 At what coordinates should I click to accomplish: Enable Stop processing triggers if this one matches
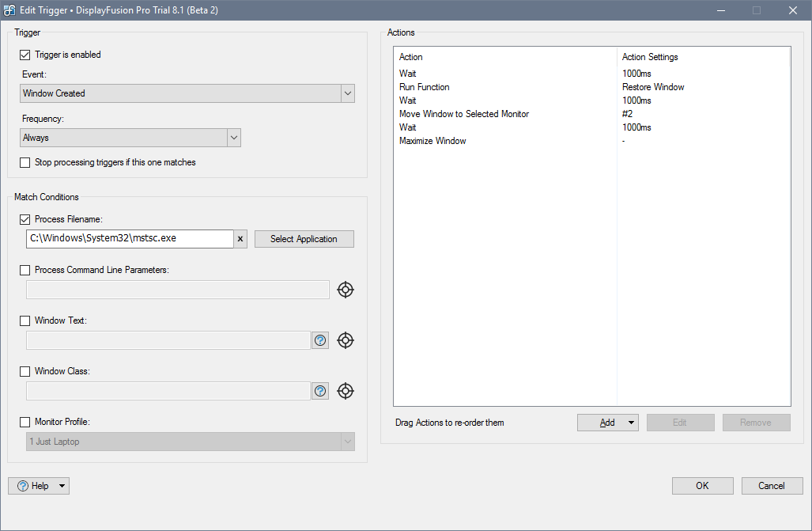click(x=25, y=162)
